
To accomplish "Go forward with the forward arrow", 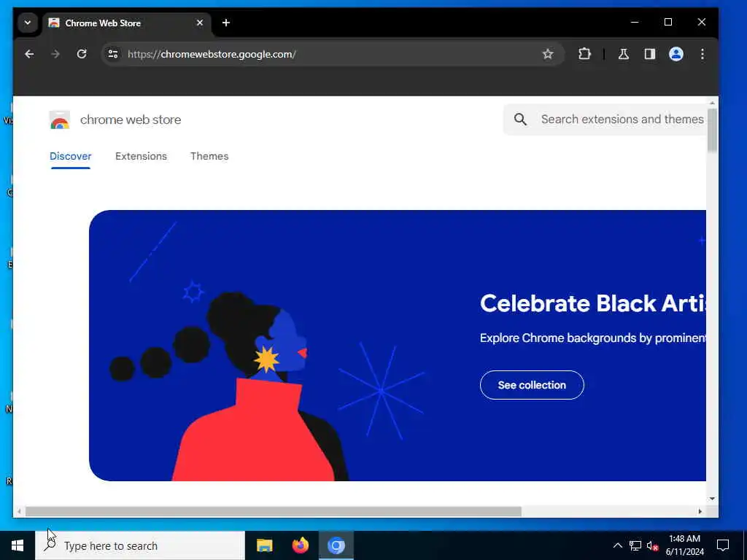I will [55, 54].
